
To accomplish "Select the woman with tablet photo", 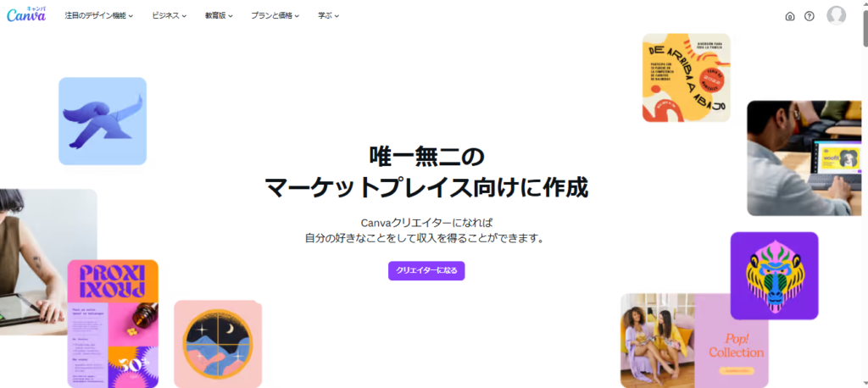I will tap(48, 262).
